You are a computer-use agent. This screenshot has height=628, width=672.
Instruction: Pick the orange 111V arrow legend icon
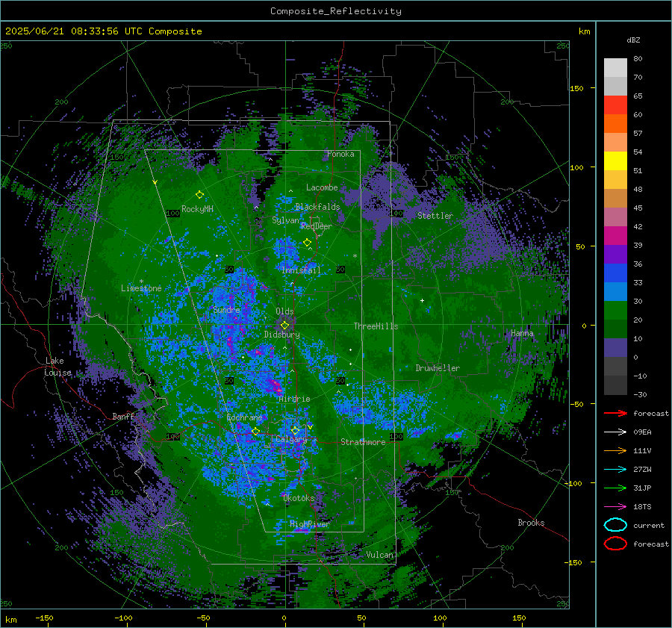615,450
